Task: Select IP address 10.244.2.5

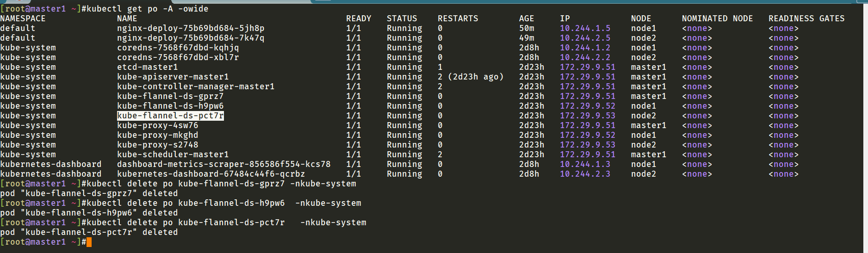Action: [x=585, y=38]
